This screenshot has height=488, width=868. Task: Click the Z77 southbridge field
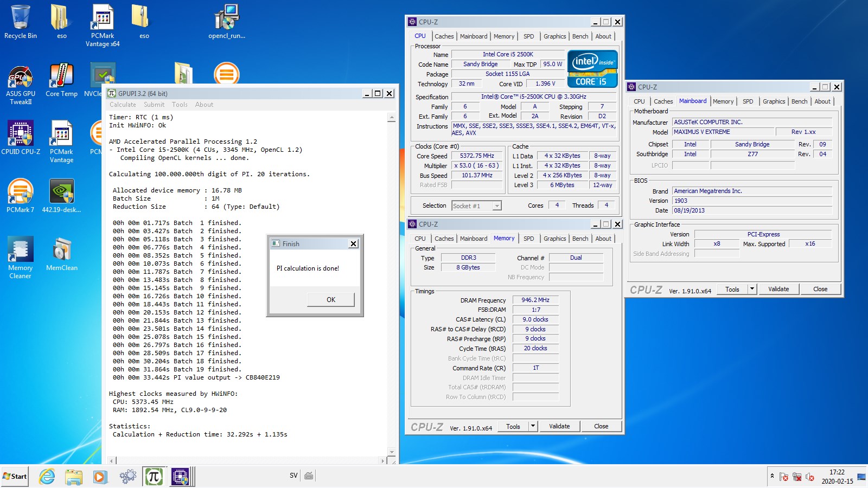click(752, 154)
